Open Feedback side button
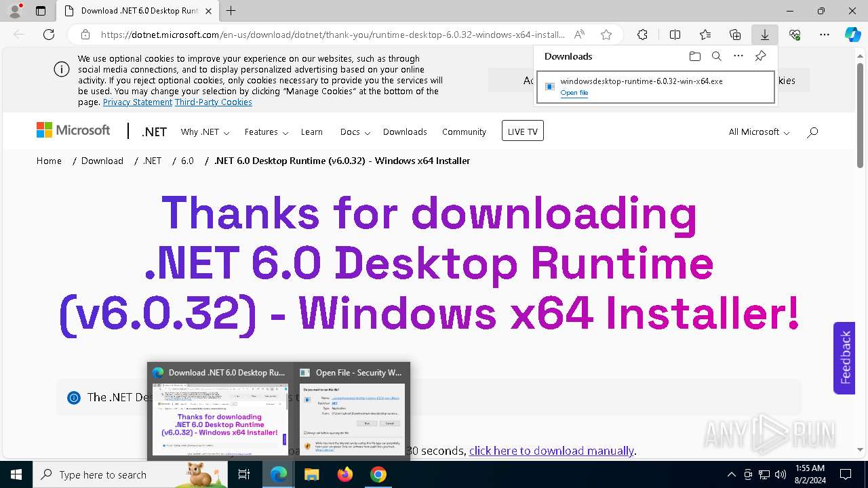The image size is (868, 488). point(844,357)
